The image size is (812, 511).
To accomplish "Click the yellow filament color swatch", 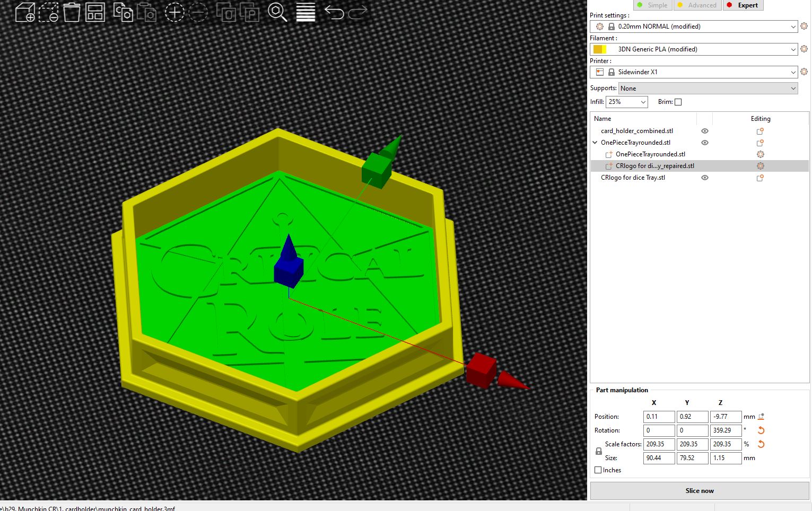I will (x=600, y=49).
